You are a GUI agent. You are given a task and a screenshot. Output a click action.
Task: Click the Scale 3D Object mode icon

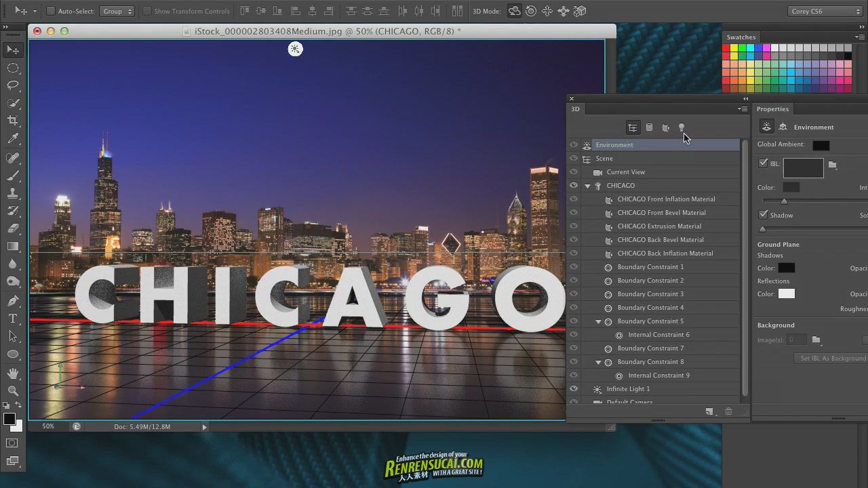click(x=580, y=11)
